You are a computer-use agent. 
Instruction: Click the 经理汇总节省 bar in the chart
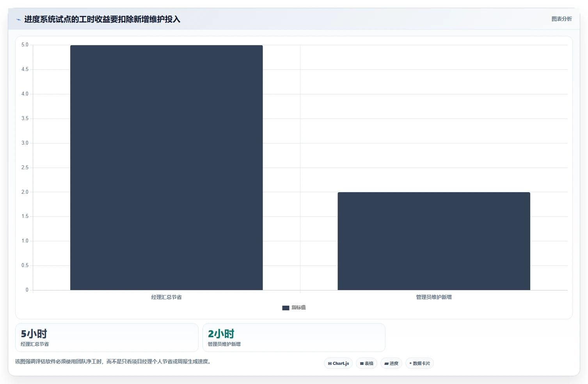click(167, 168)
